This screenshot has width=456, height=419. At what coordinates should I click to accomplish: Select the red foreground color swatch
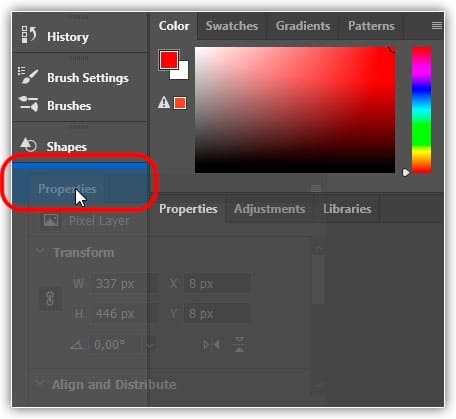169,60
